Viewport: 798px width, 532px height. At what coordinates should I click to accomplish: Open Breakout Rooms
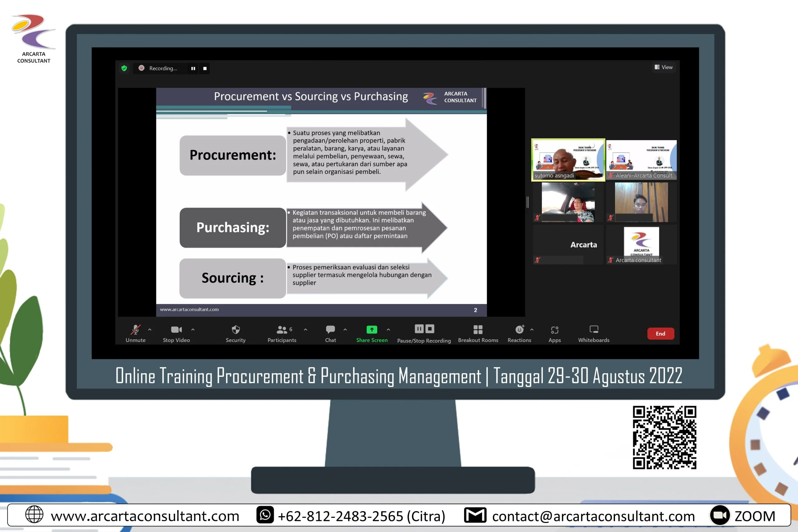coord(478,329)
